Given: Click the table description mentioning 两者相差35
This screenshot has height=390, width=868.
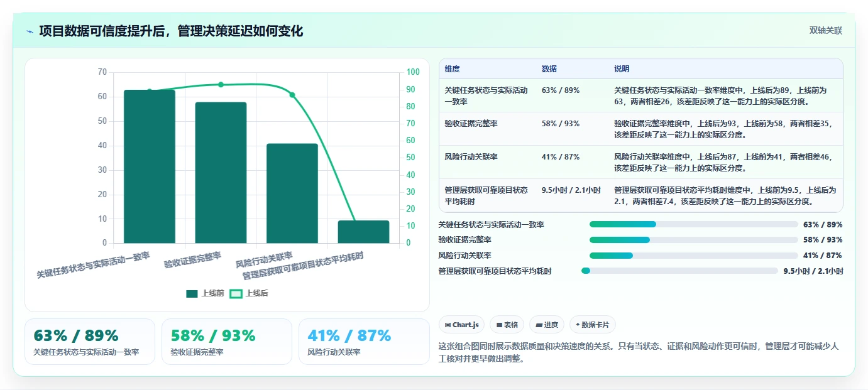Looking at the screenshot, I should click(724, 129).
